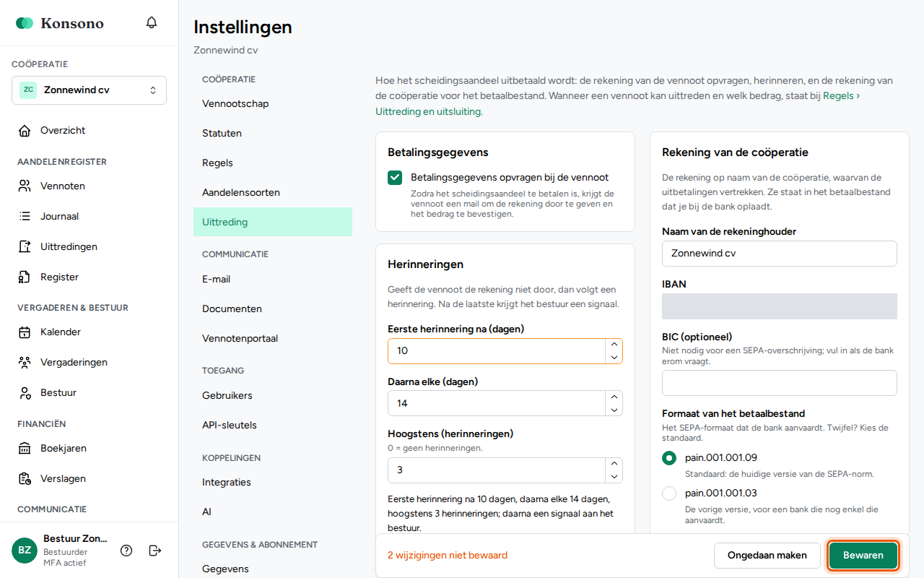924x578 pixels.
Task: Open API-sleutels settings
Action: pyautogui.click(x=273, y=426)
